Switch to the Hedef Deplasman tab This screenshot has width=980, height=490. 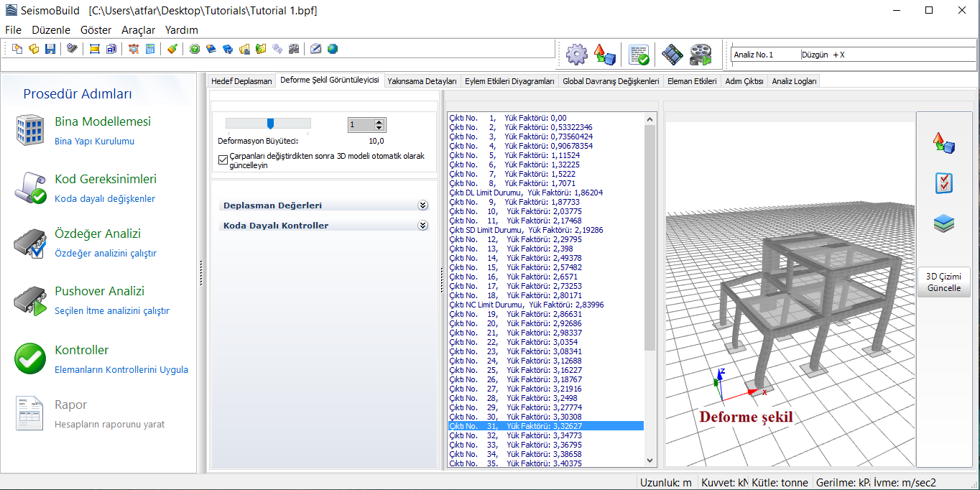[x=241, y=81]
